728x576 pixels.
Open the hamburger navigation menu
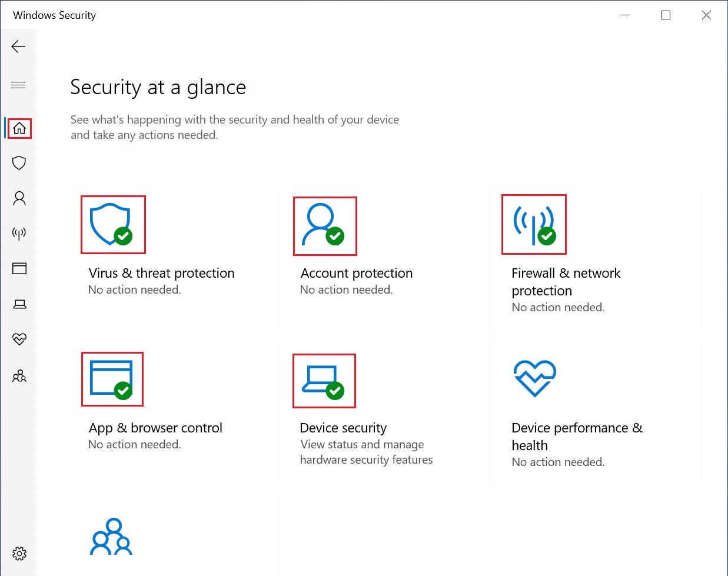tap(18, 85)
